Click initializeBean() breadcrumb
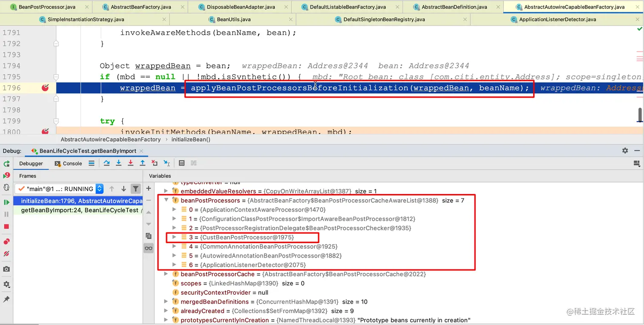This screenshot has width=644, height=325. click(190, 139)
